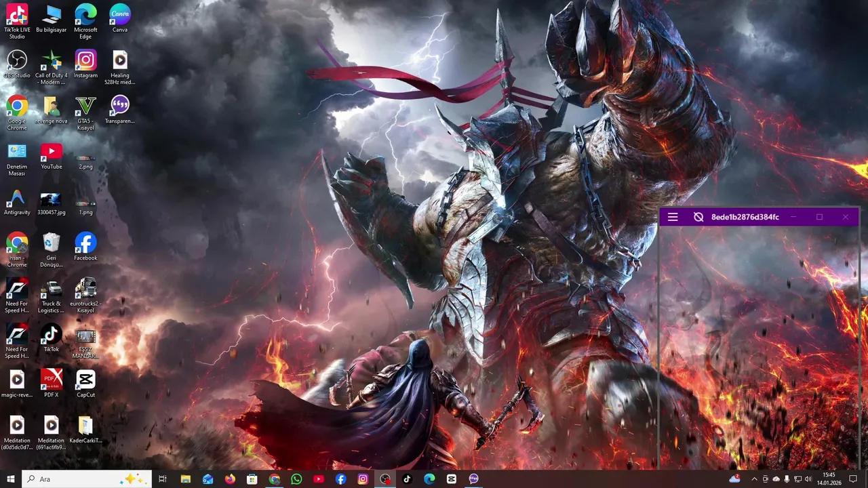Click the Ara search box on taskbar
The image size is (868, 488).
click(87, 479)
